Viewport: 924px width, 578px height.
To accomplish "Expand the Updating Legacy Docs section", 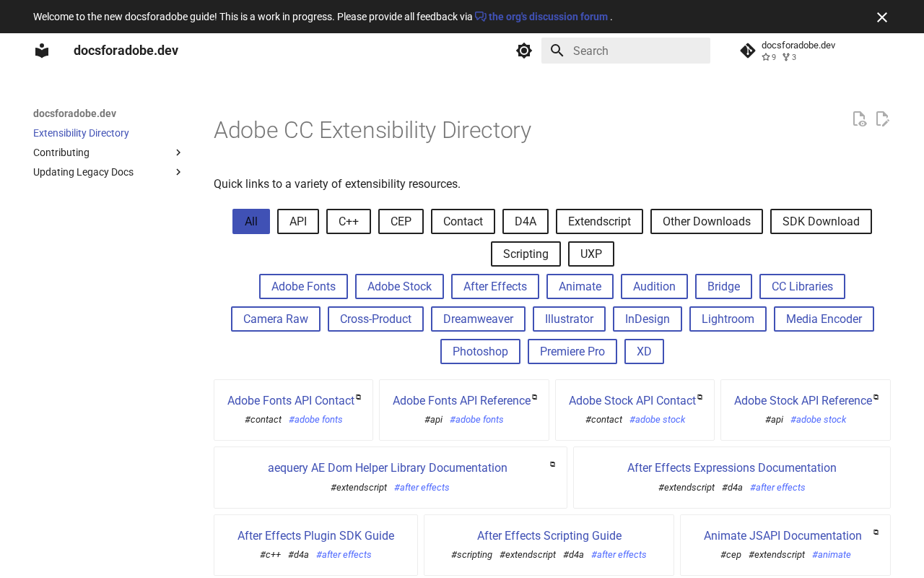I will [178, 172].
